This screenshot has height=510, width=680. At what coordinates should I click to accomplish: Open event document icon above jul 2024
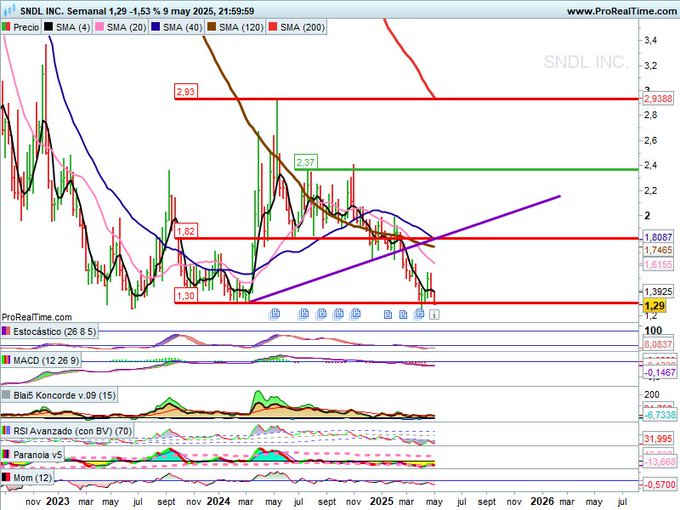304,313
